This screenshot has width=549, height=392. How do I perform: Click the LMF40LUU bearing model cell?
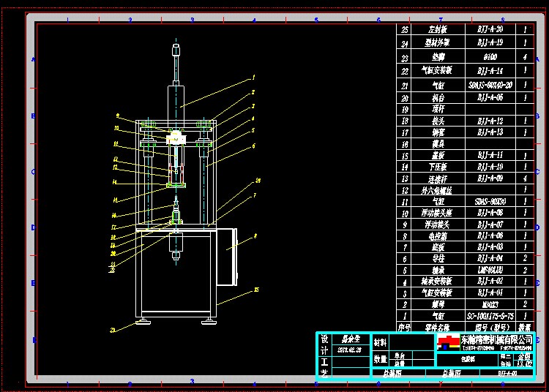coord(490,269)
